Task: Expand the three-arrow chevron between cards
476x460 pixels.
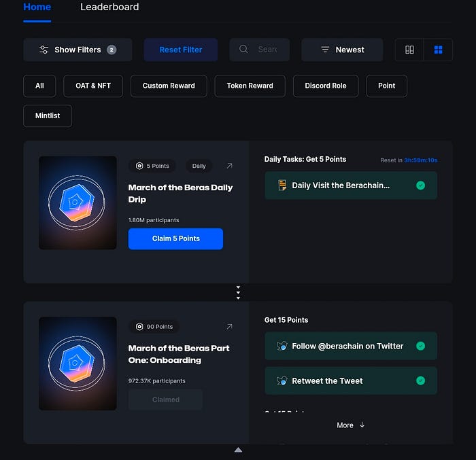Action: (x=238, y=292)
